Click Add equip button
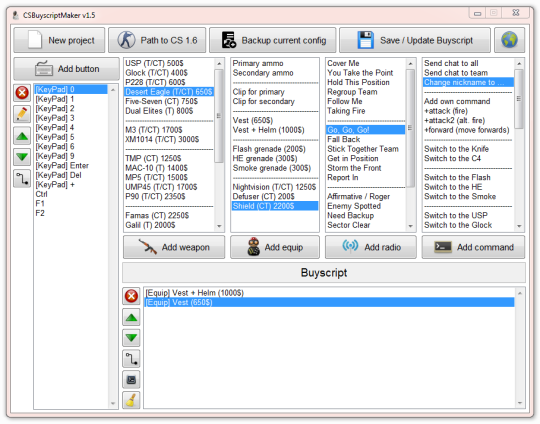The width and height of the screenshot is (540, 424). pyautogui.click(x=275, y=247)
